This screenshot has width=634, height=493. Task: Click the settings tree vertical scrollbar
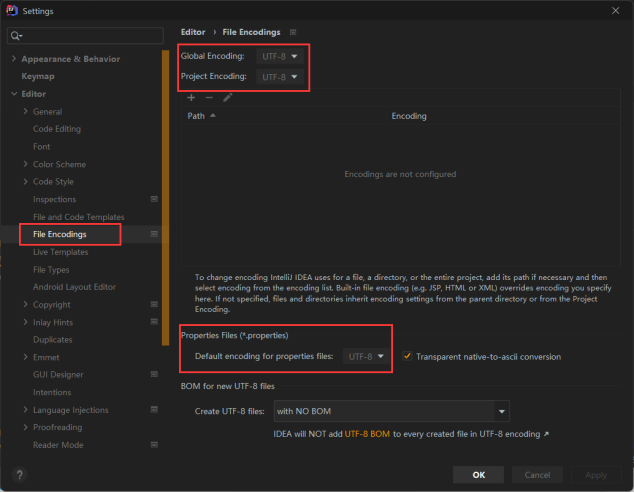(x=165, y=198)
